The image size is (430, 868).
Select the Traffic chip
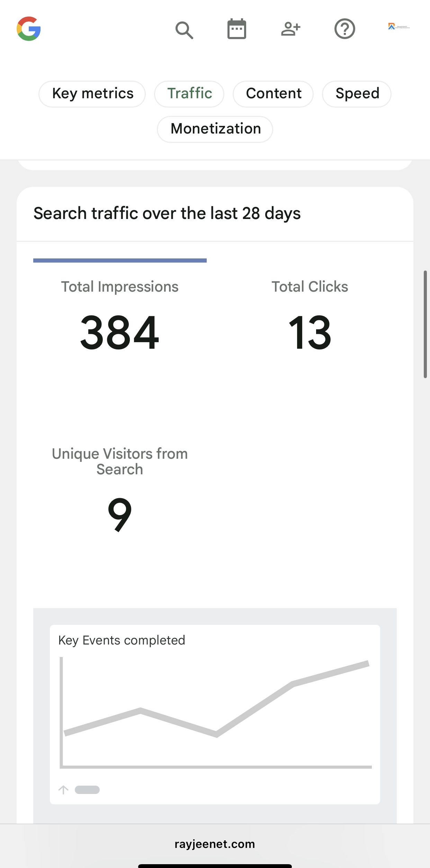189,94
